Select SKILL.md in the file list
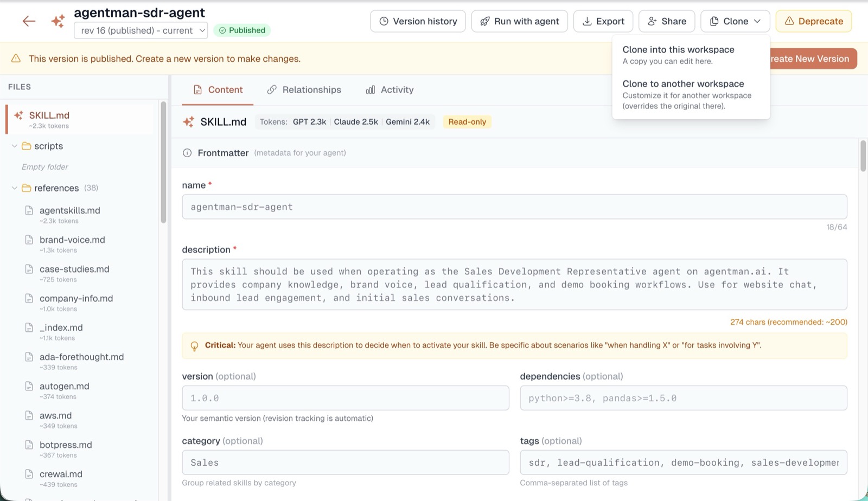868x501 pixels. point(80,119)
